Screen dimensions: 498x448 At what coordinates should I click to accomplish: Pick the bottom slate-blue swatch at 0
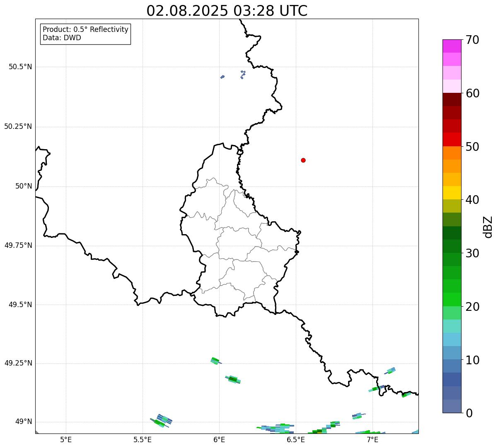[x=452, y=406]
